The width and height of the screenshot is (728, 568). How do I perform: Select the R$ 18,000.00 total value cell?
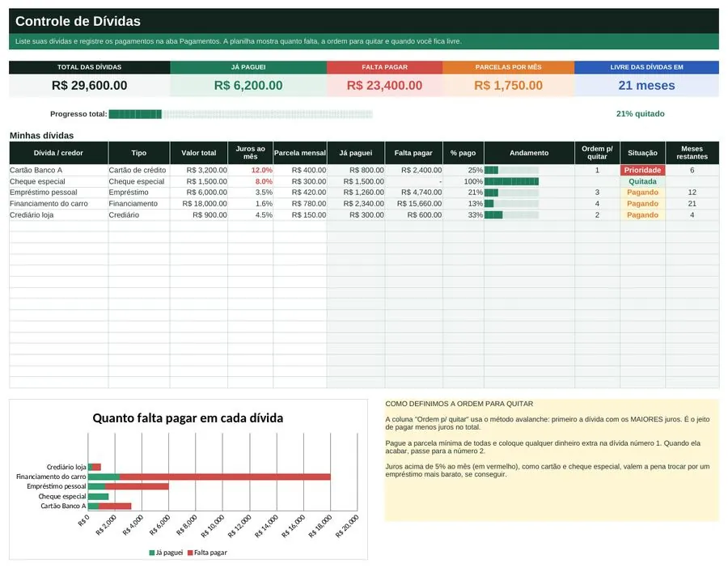[199, 203]
